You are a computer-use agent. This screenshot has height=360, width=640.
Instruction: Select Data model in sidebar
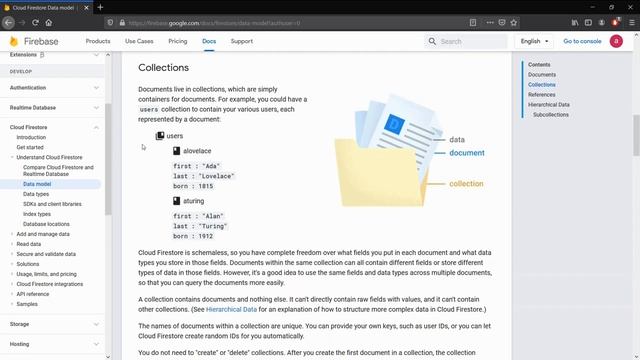pos(37,184)
